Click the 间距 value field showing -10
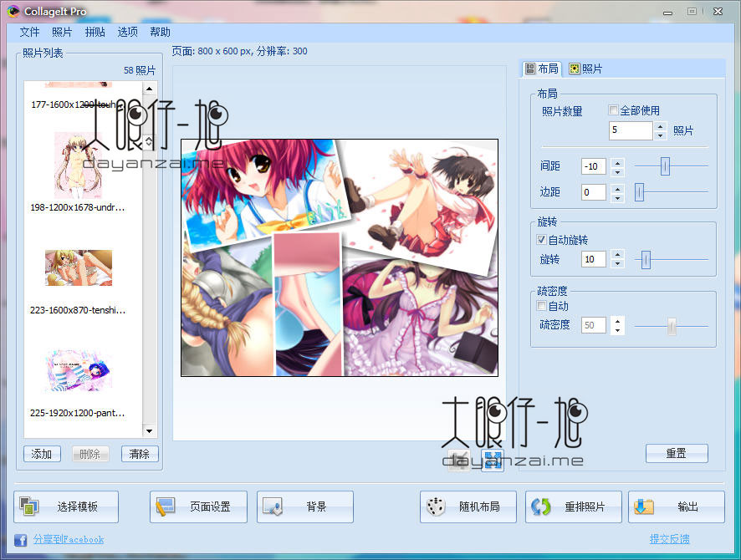The width and height of the screenshot is (741, 560). [594, 166]
